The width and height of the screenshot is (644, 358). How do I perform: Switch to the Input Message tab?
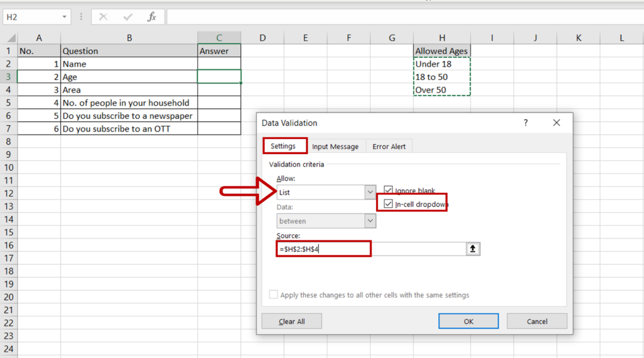[x=335, y=147]
